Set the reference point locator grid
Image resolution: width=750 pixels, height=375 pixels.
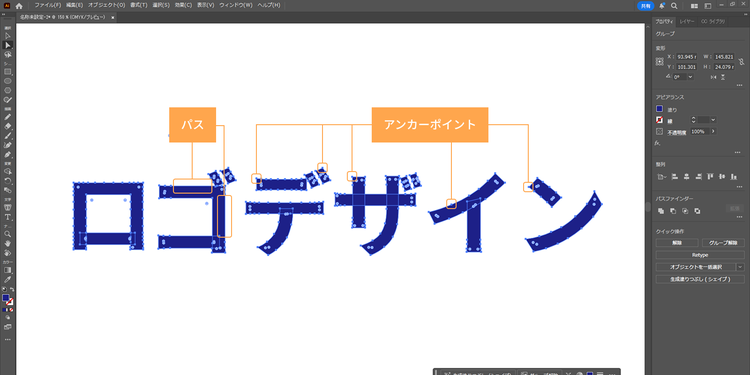660,62
